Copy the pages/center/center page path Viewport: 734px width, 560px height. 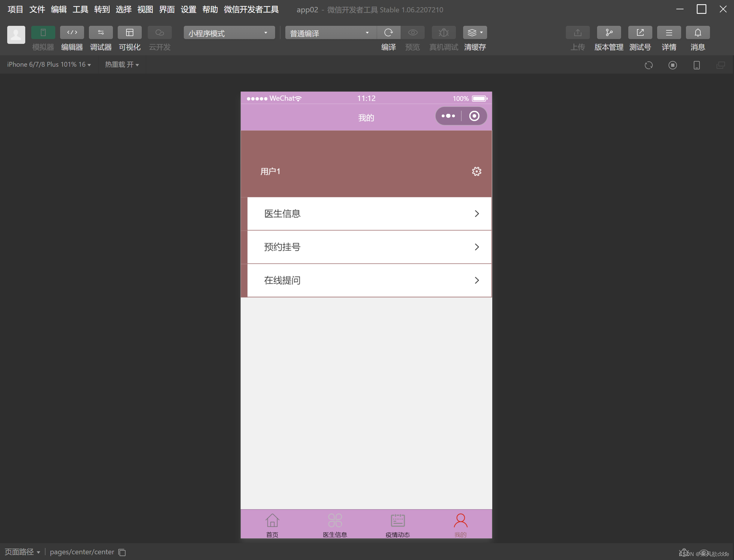122,552
